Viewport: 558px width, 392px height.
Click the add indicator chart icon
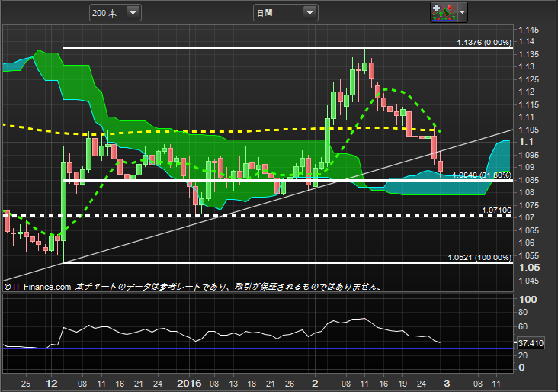coord(444,12)
